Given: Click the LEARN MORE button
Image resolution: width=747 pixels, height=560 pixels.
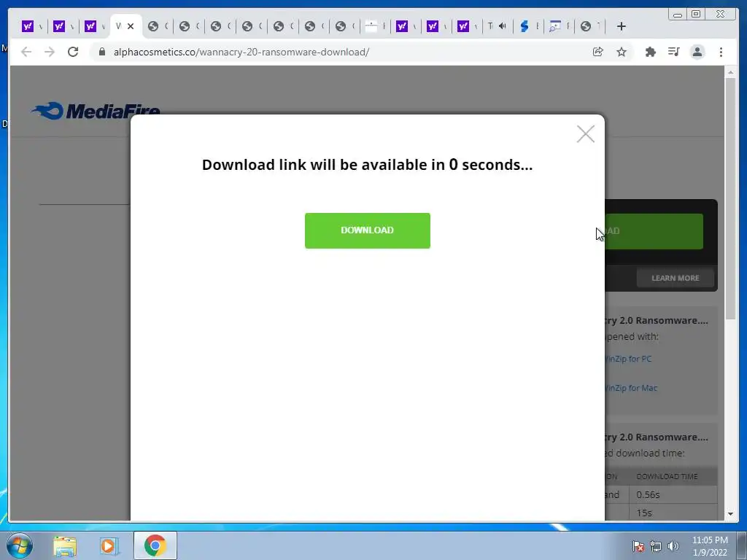Looking at the screenshot, I should click(x=675, y=278).
